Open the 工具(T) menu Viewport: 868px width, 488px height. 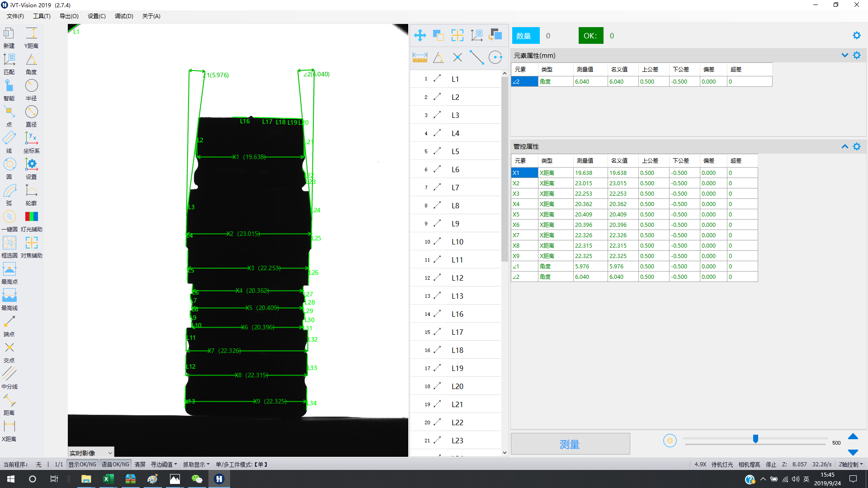click(x=42, y=16)
